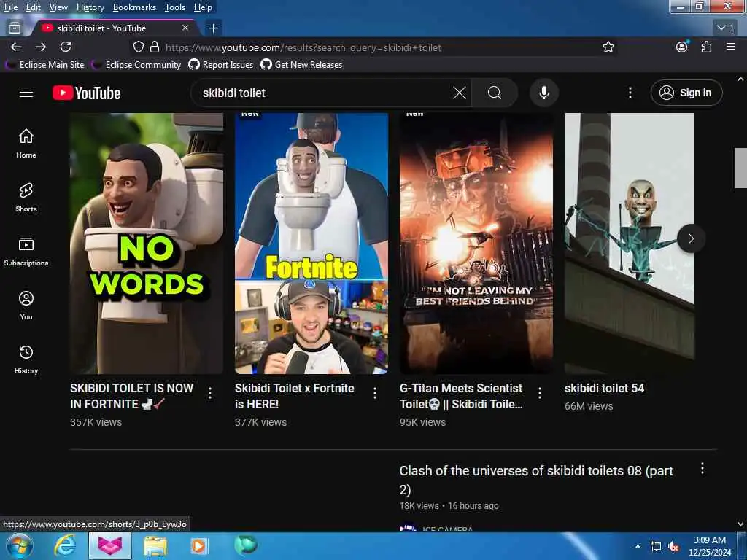Open media player from taskbar
This screenshot has height=560, width=747.
[x=198, y=545]
